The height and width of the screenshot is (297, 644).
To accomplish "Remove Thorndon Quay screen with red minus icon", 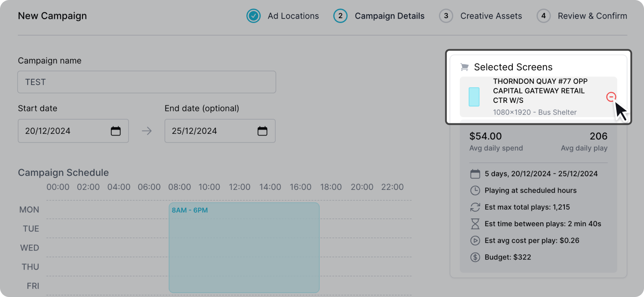I will (x=611, y=97).
